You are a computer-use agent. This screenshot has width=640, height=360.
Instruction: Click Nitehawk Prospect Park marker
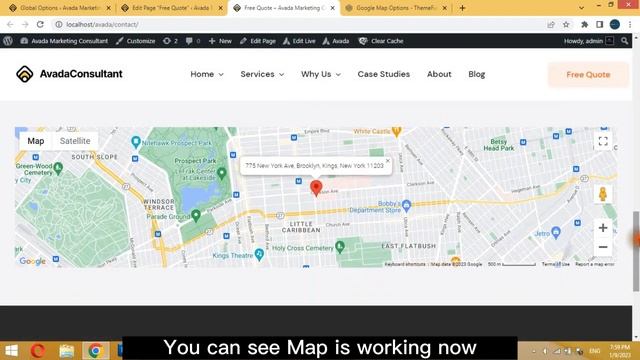click(136, 142)
